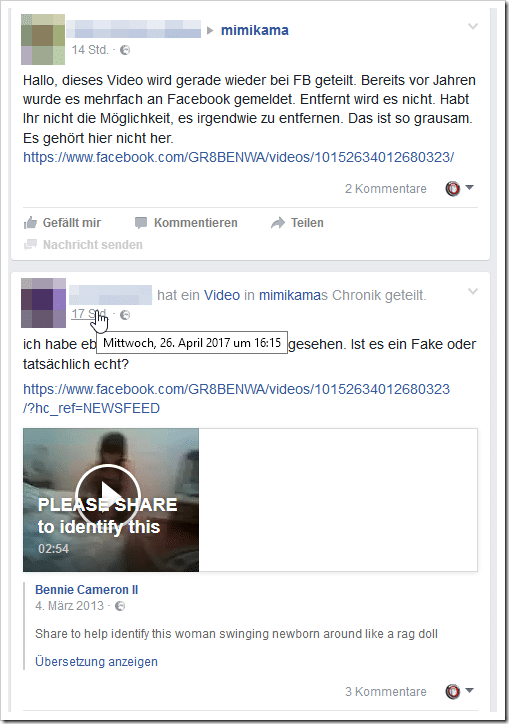Open the blurred author name of second post
The width and height of the screenshot is (509, 724).
point(110,295)
